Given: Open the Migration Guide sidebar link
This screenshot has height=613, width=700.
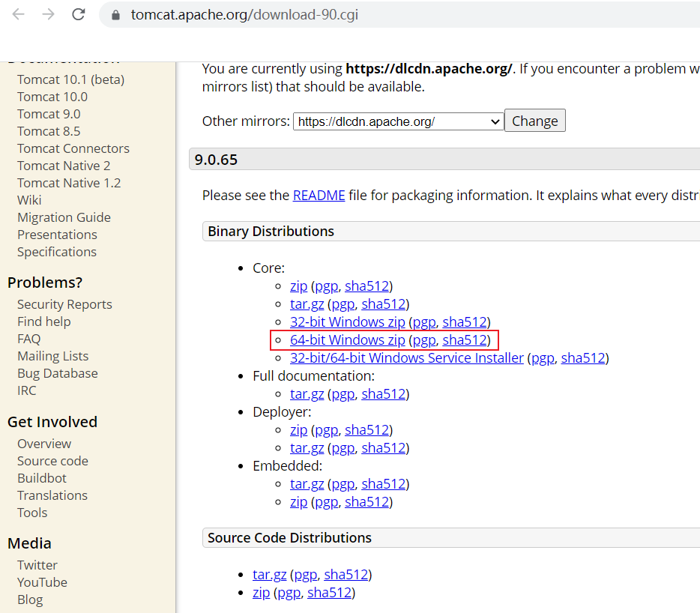Looking at the screenshot, I should tap(64, 217).
